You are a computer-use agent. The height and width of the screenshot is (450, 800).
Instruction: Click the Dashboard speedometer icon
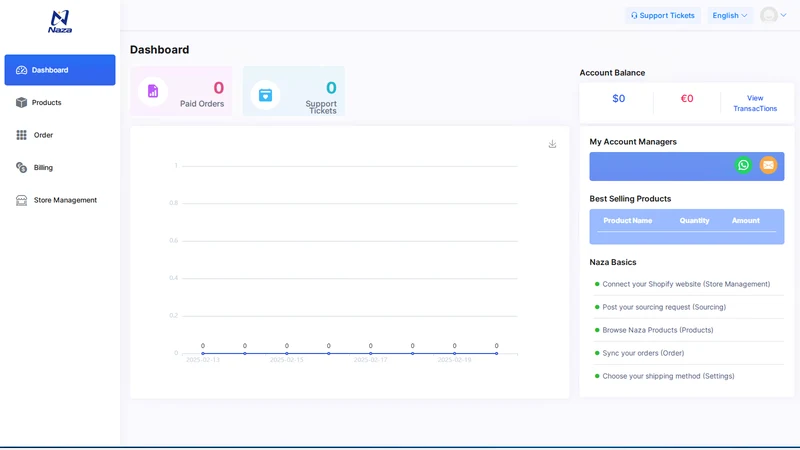[21, 70]
